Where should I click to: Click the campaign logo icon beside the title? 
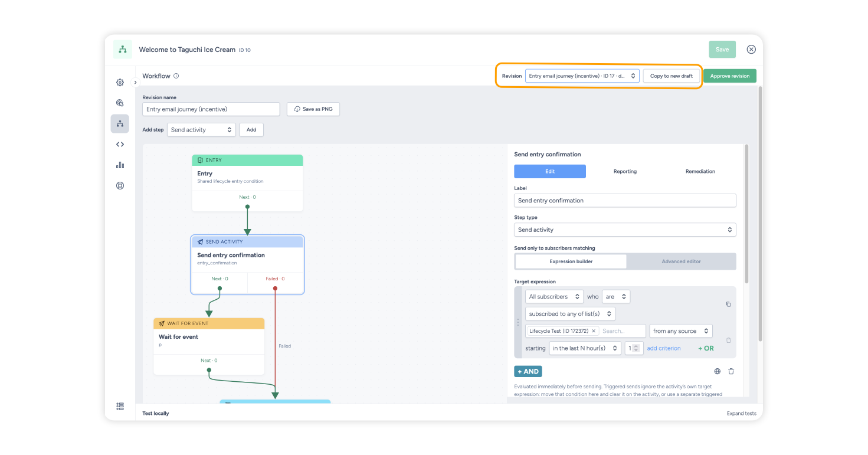122,50
